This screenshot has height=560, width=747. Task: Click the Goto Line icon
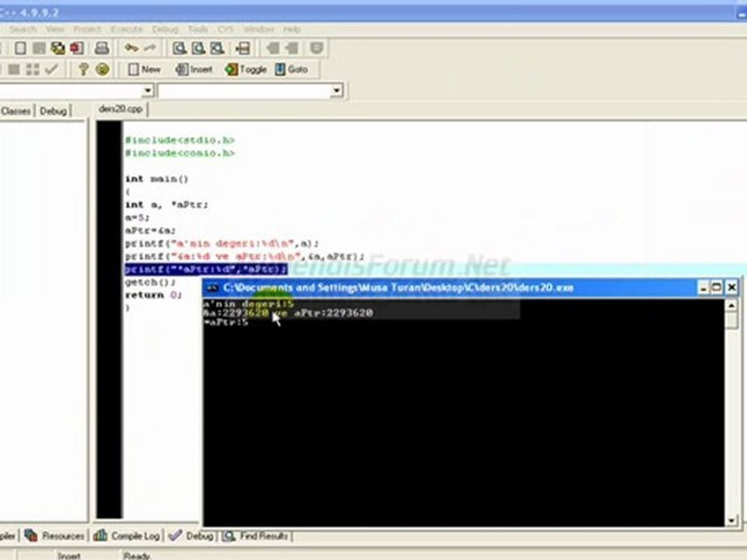pyautogui.click(x=243, y=48)
